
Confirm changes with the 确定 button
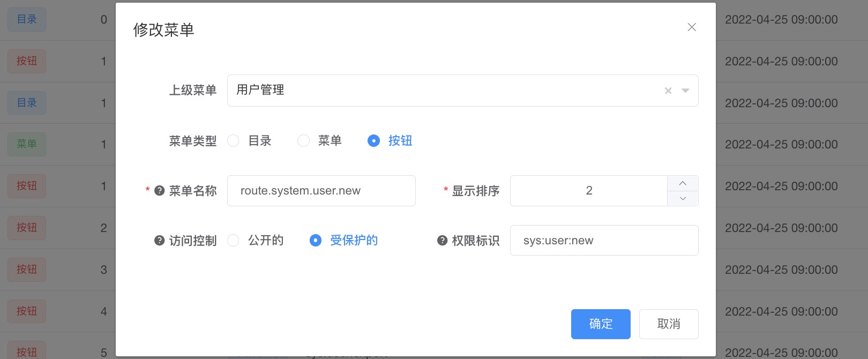click(x=601, y=324)
